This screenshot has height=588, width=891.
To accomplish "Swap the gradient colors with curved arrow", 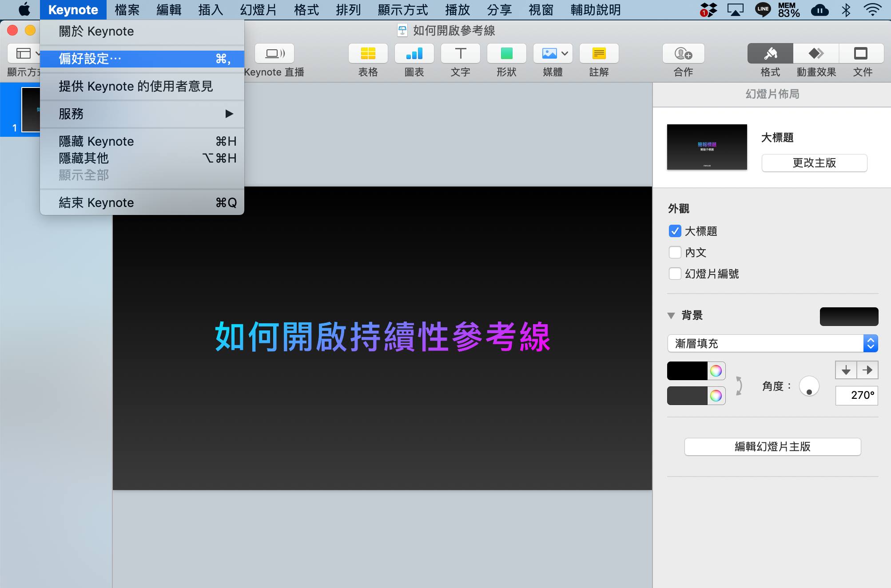I will pyautogui.click(x=739, y=385).
